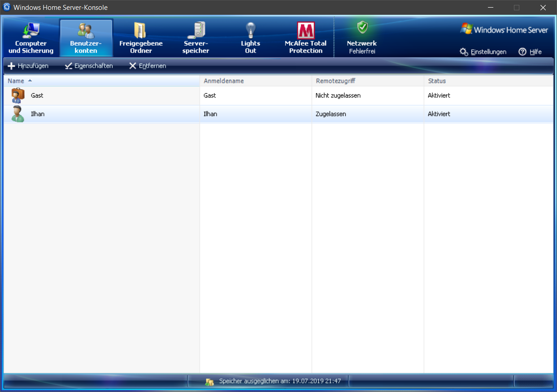Open Hilfe help
Screen dimensions: 557x392
pos(530,52)
